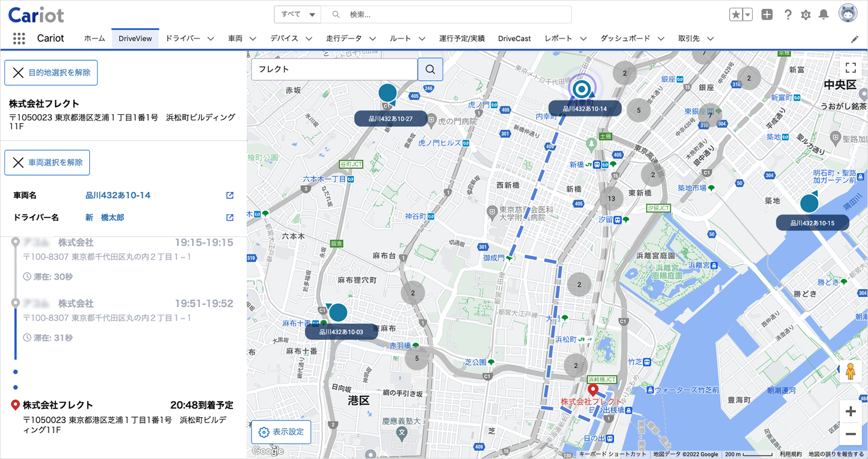Open setup gear icon in header
868x459 pixels.
click(x=806, y=15)
